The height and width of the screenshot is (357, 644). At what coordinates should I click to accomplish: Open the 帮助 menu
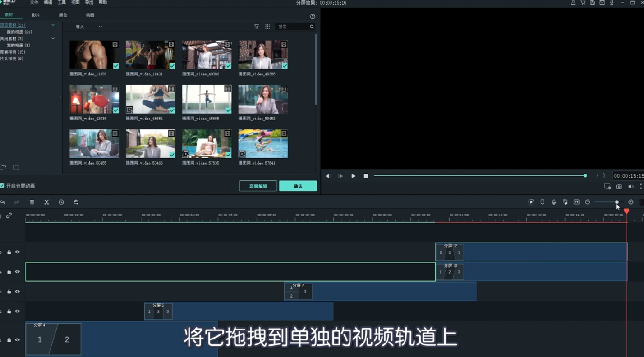[103, 2]
